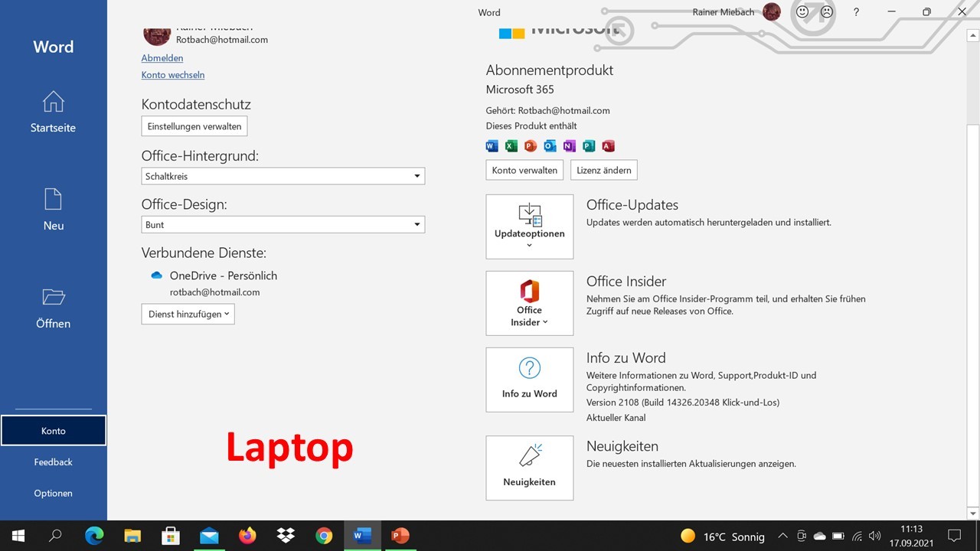Open File Explorer from taskbar
This screenshot has width=980, height=551.
(x=132, y=536)
